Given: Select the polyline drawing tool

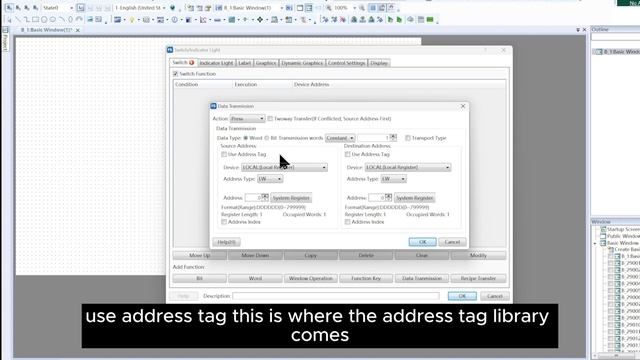Looking at the screenshot, I should 26,19.
